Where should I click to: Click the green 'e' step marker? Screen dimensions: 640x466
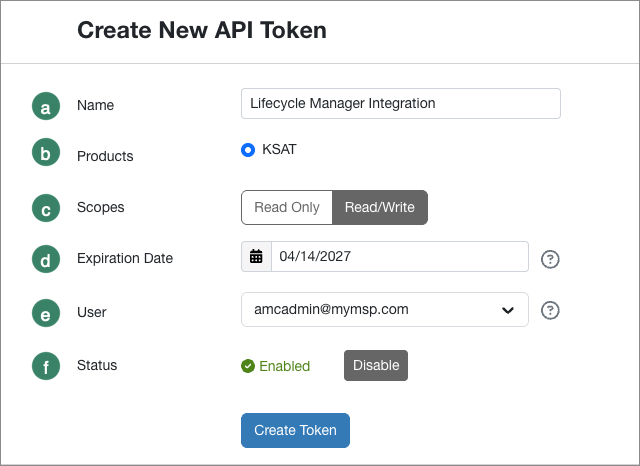point(45,313)
